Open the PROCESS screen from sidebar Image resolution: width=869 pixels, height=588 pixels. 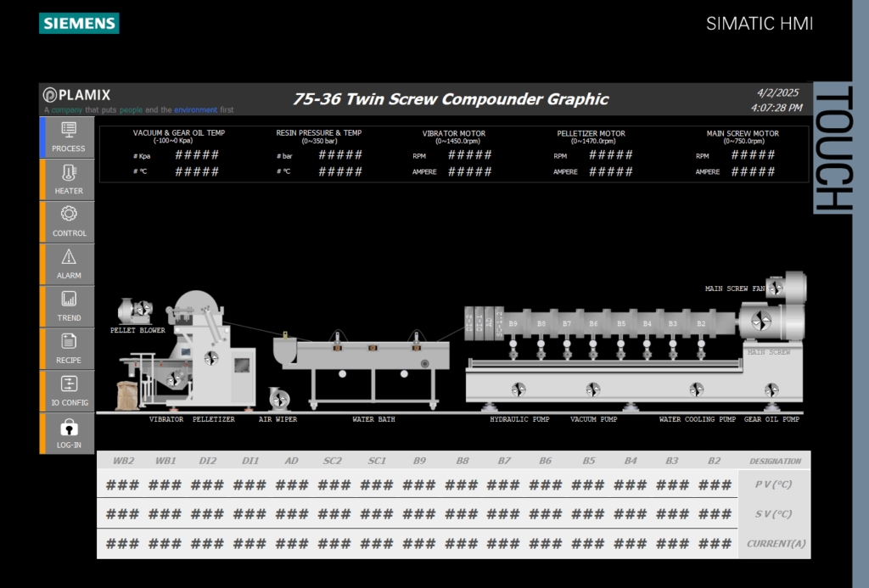point(69,137)
